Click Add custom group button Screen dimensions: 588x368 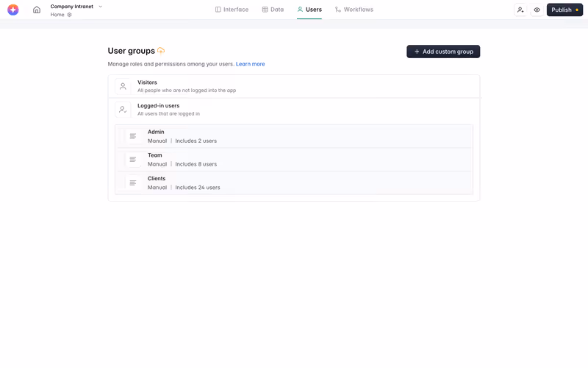(x=443, y=52)
